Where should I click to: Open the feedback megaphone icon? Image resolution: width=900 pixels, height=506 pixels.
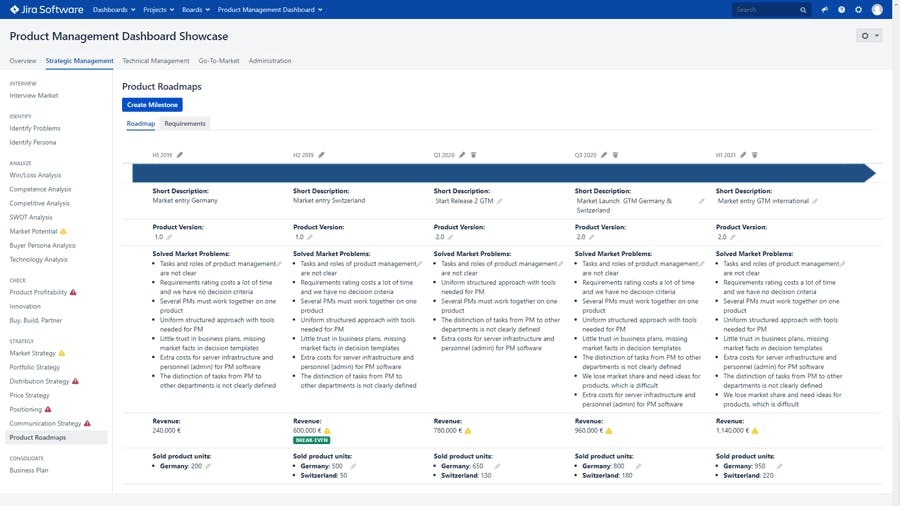(824, 10)
